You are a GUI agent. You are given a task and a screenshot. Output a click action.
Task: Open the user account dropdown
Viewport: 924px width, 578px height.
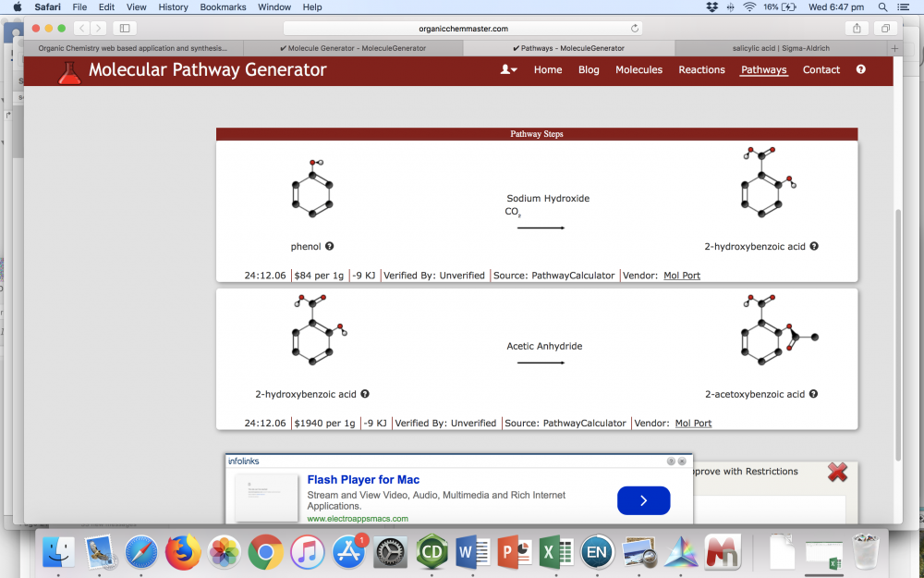coord(508,69)
